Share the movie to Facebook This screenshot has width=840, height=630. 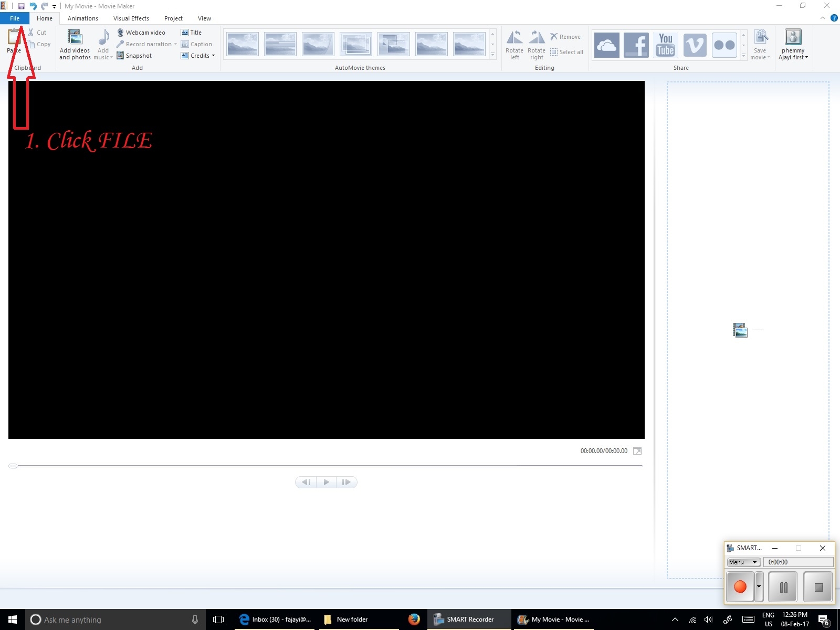[x=636, y=45]
